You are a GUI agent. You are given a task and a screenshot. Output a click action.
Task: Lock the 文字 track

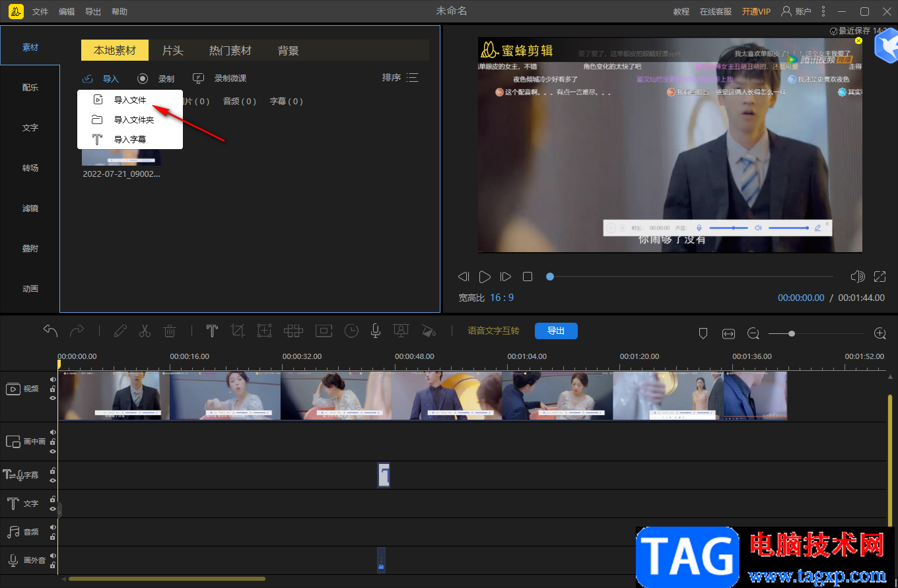click(x=53, y=499)
